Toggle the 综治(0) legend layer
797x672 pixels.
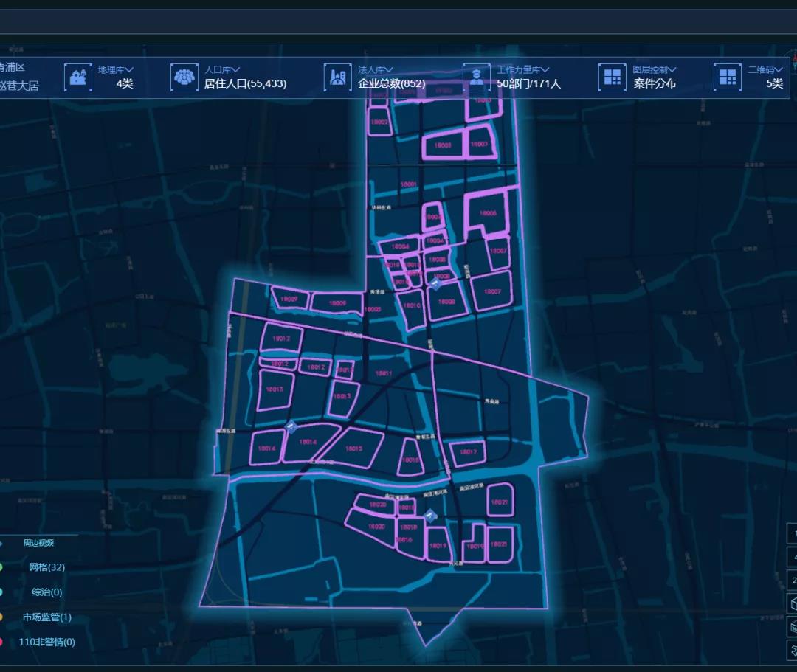click(x=46, y=592)
